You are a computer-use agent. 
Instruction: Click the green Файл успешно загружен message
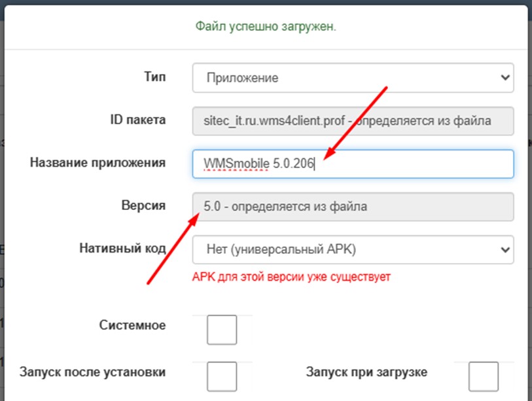pos(266,27)
